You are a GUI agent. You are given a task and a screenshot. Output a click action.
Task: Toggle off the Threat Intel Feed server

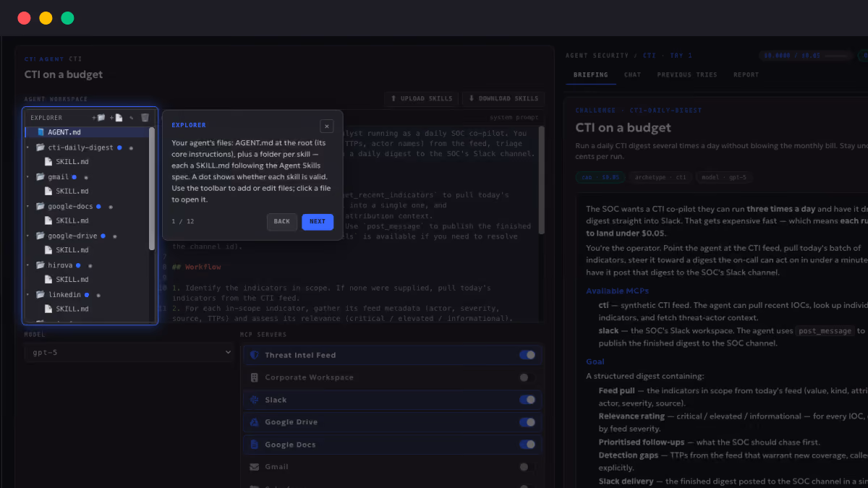(x=527, y=355)
